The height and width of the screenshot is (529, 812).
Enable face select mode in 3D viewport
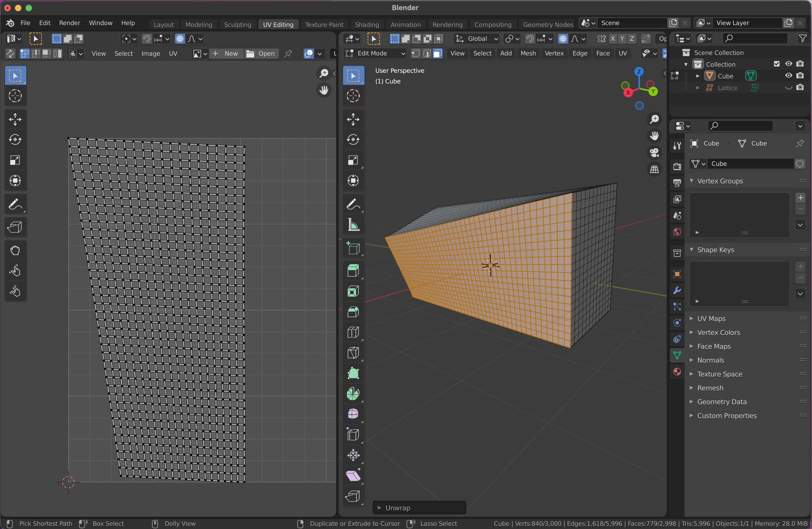click(x=438, y=54)
